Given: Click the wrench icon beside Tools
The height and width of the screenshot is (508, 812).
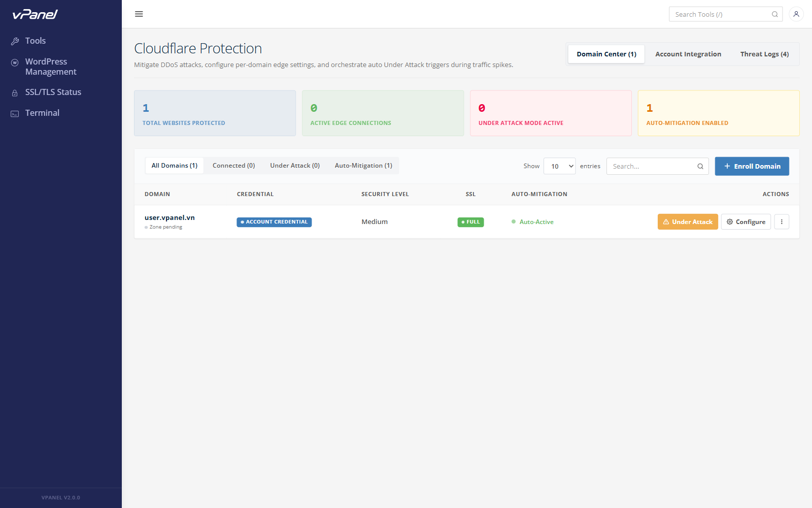Looking at the screenshot, I should tap(15, 41).
